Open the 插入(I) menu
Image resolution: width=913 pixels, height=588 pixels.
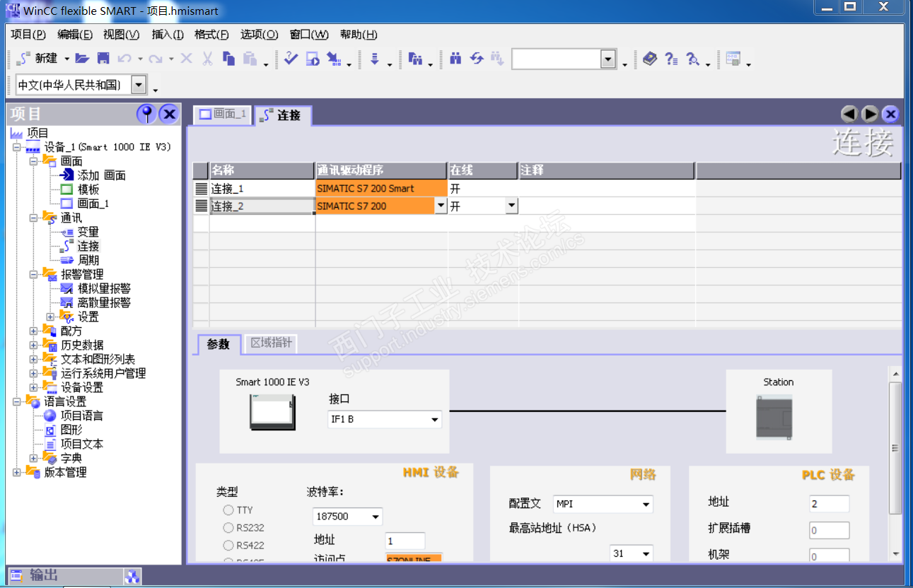pyautogui.click(x=168, y=35)
